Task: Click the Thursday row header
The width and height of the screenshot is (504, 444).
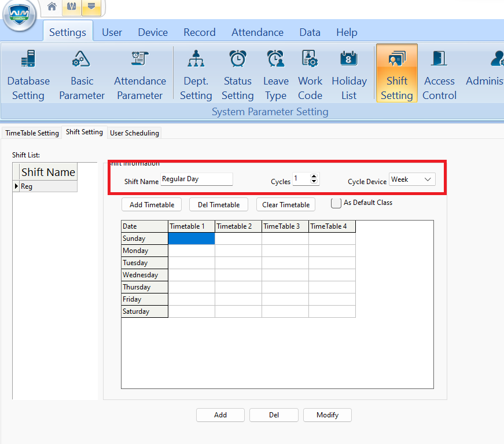Action: [145, 287]
